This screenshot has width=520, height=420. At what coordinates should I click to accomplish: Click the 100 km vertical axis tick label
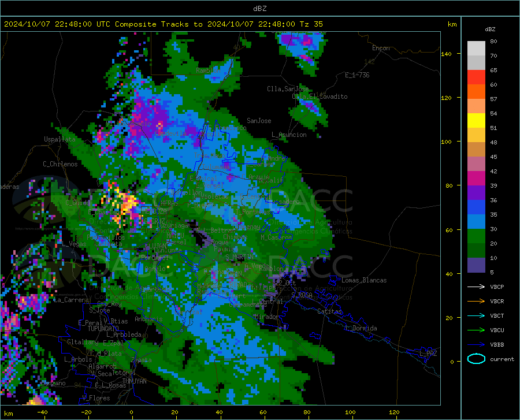(447, 142)
